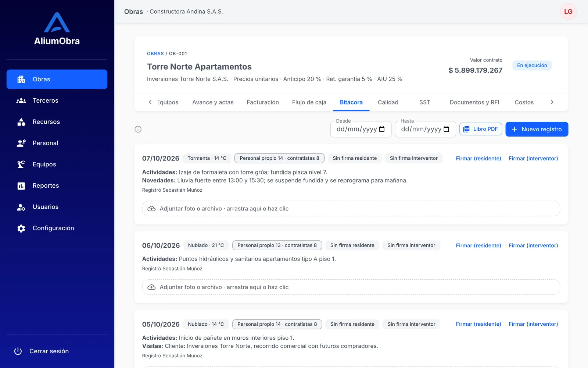Viewport: 588px width, 368px height.
Task: Switch to the Avance y actas tab
Action: pyautogui.click(x=213, y=102)
